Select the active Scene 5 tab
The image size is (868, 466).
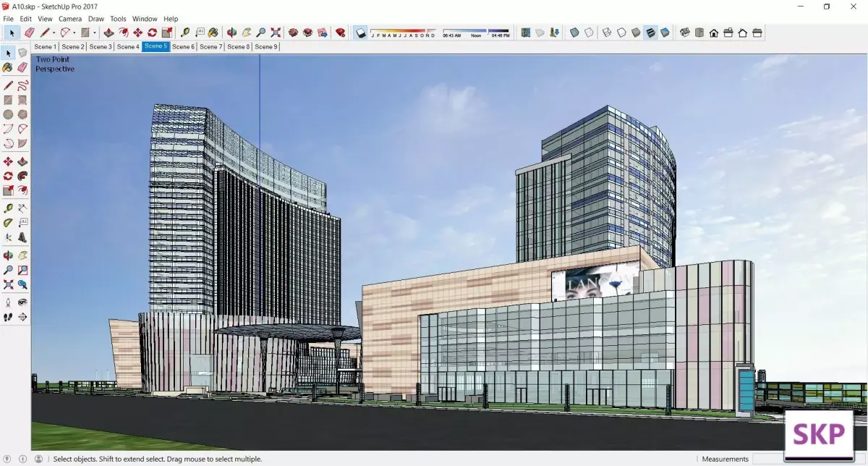pos(156,46)
